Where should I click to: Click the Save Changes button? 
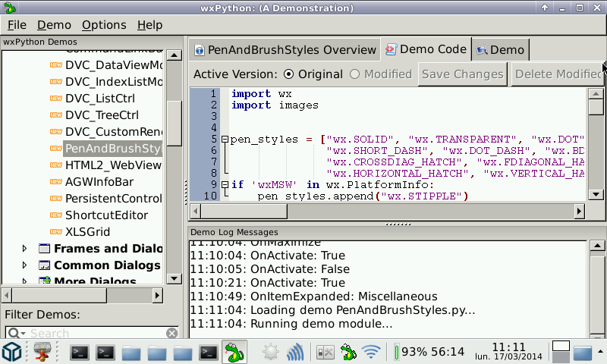coord(462,74)
